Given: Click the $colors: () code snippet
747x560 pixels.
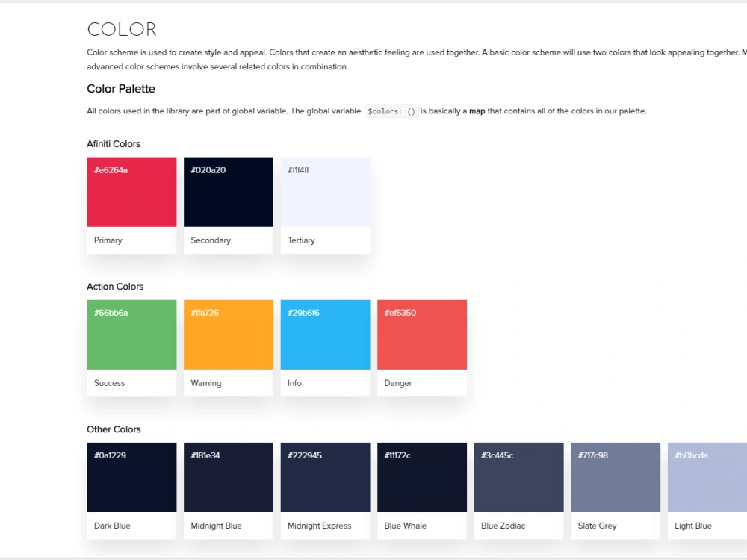Looking at the screenshot, I should coord(391,111).
